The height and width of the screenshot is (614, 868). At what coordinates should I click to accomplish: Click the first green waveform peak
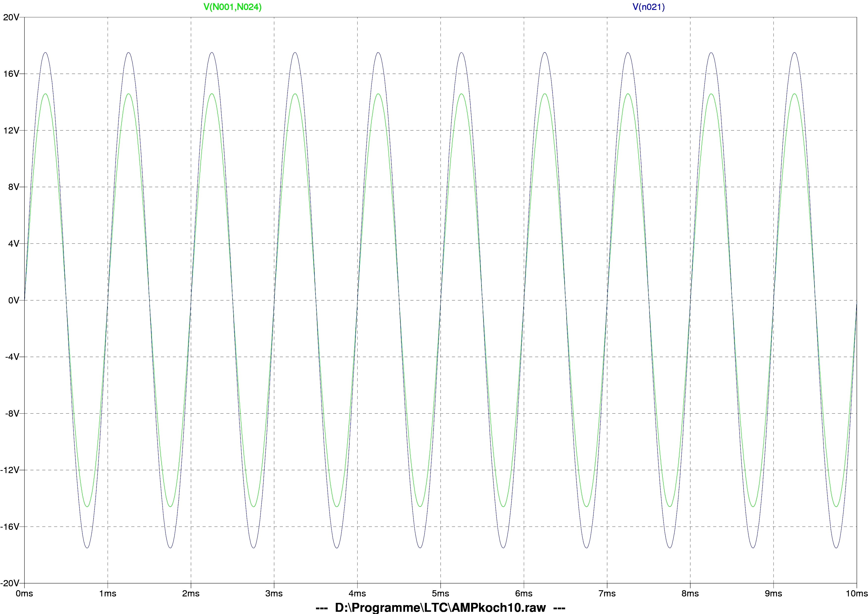(45, 94)
